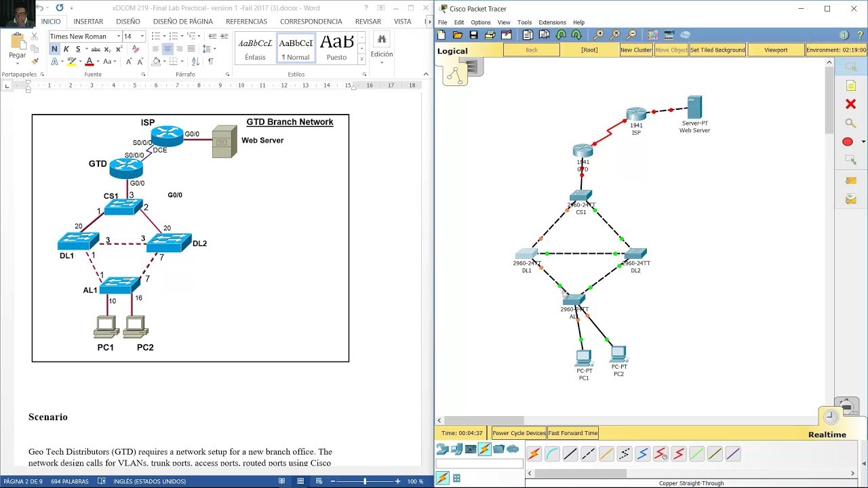This screenshot has width=868, height=488.
Task: Create a new Packet Tracer file
Action: (441, 35)
